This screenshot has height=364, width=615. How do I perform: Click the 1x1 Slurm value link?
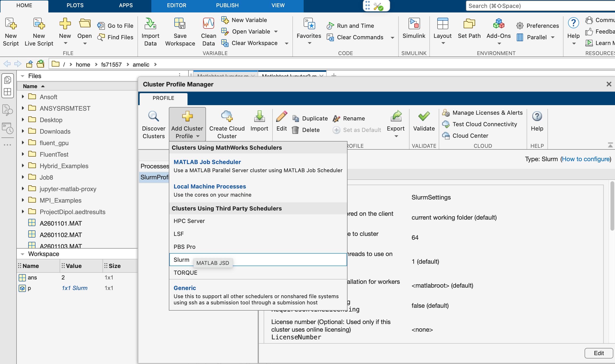[74, 288]
